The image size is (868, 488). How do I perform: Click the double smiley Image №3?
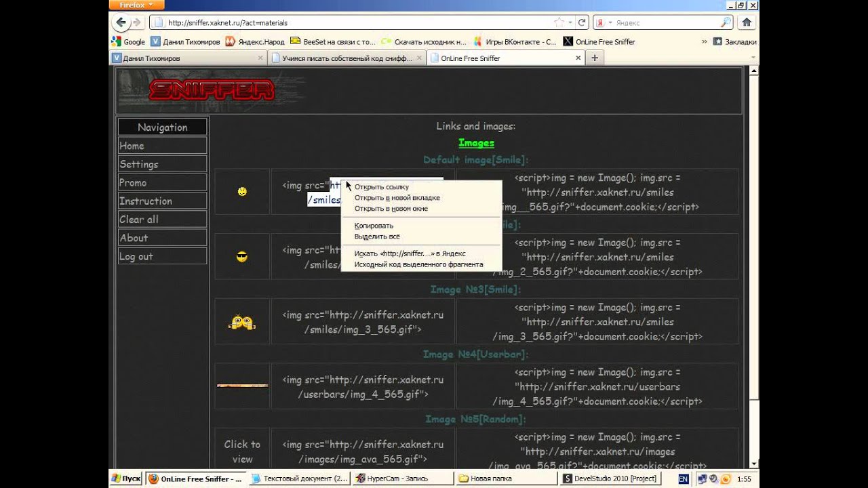pyautogui.click(x=242, y=322)
